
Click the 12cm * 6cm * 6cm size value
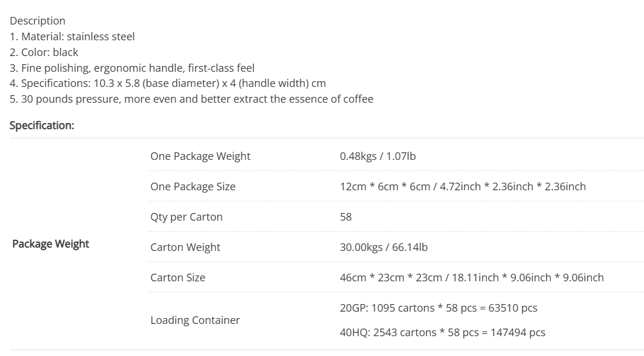pos(463,187)
